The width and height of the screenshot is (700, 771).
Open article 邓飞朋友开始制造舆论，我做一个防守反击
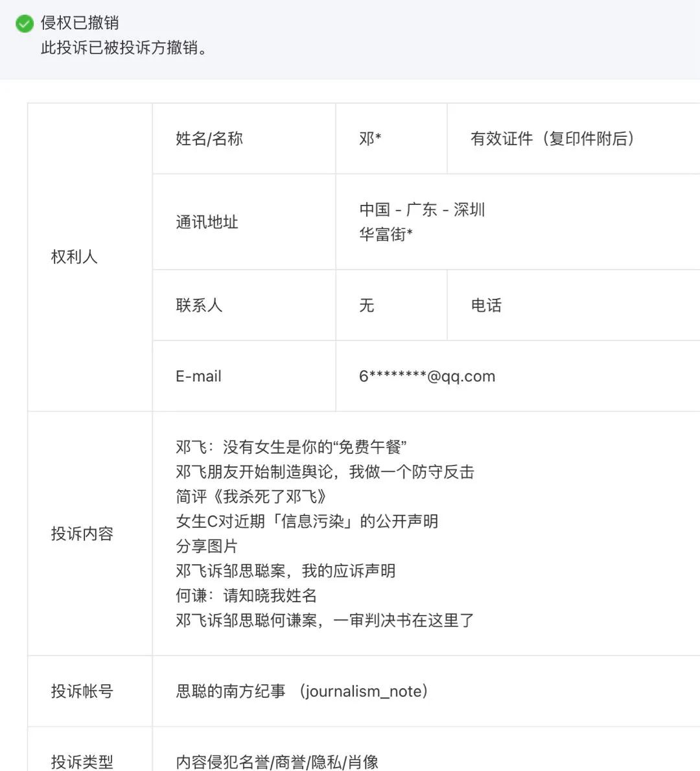tap(325, 471)
